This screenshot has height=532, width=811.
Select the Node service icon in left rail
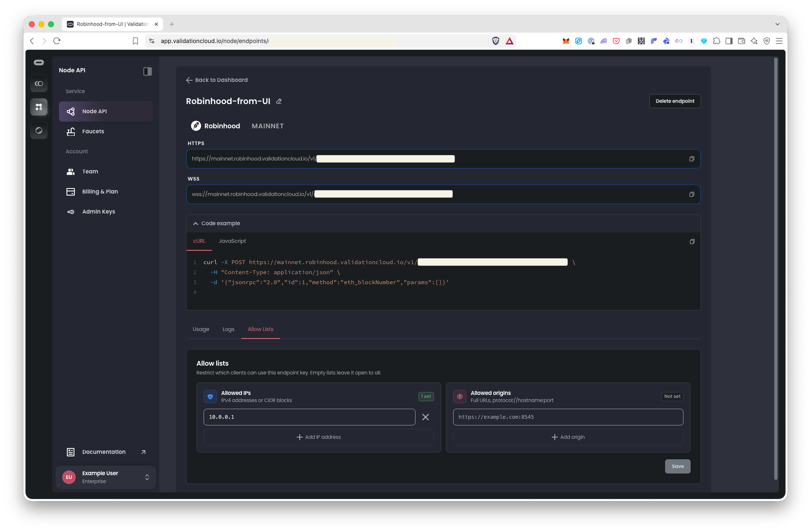tap(39, 107)
